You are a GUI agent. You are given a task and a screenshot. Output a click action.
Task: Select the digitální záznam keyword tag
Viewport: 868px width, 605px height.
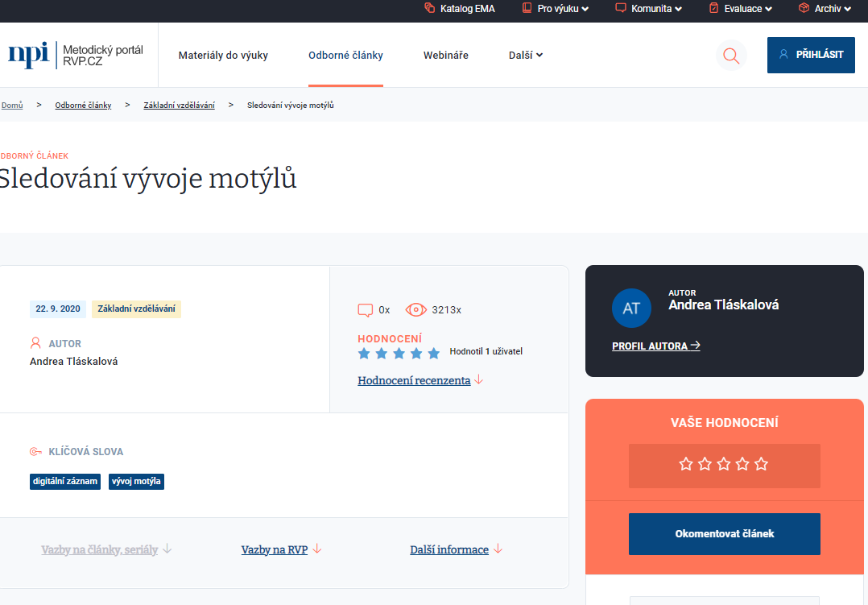(x=65, y=482)
